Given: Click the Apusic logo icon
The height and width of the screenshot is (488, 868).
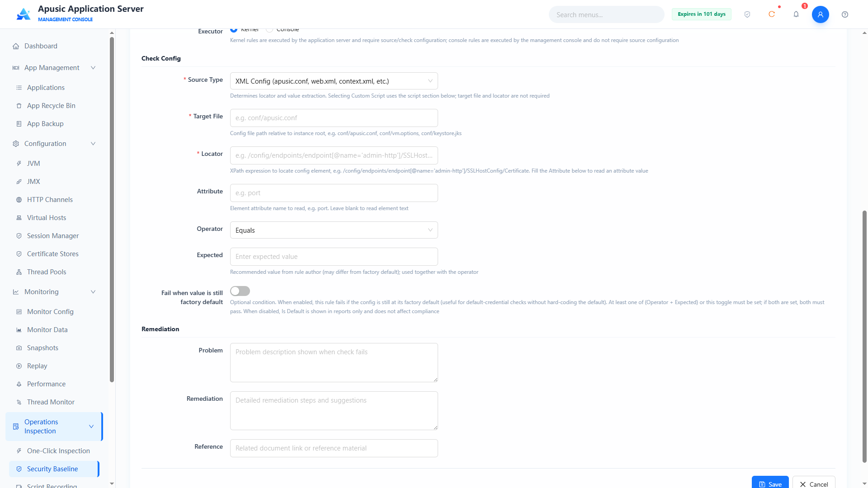Looking at the screenshot, I should point(24,14).
